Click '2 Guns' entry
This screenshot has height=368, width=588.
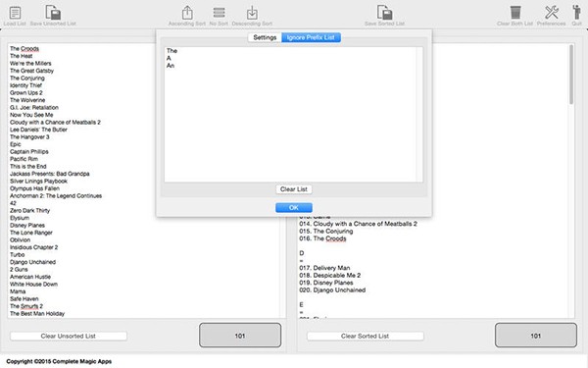(19, 270)
